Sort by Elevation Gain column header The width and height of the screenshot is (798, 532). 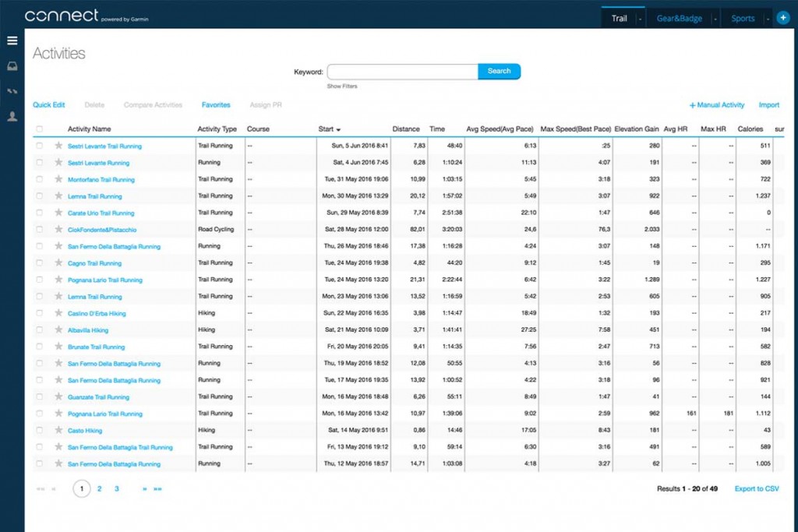[x=636, y=129]
